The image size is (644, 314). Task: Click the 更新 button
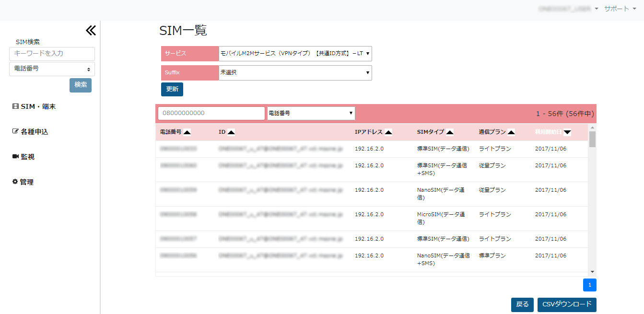tap(172, 89)
